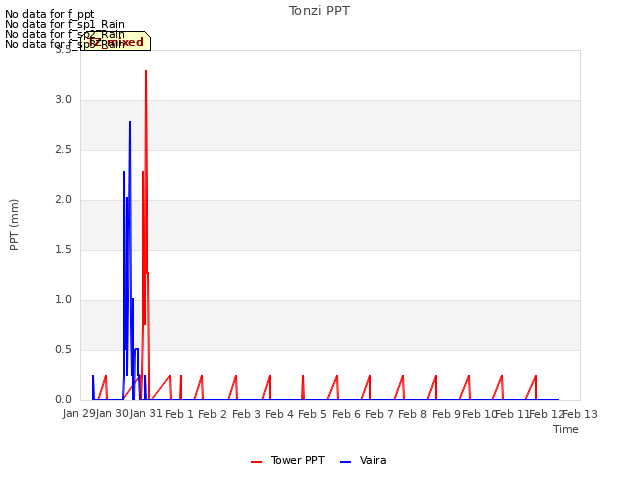Click the tallest blue Vaira spike peak
The width and height of the screenshot is (640, 480).
pos(130,122)
